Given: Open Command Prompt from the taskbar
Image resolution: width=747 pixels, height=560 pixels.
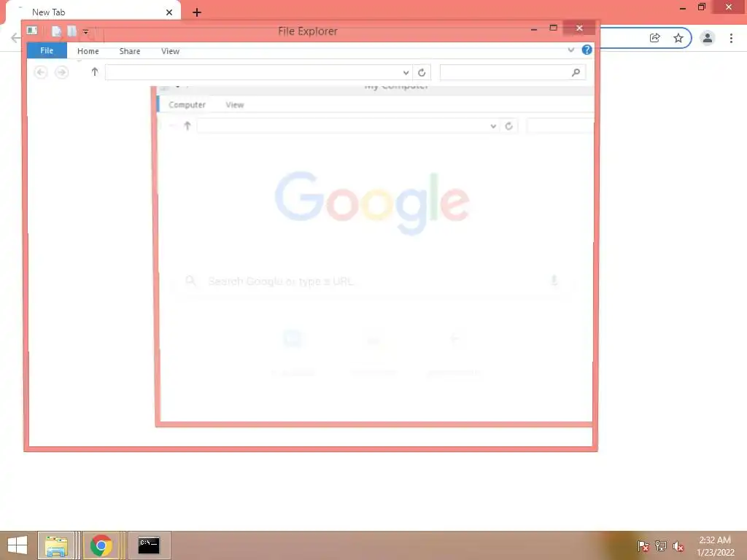Looking at the screenshot, I should tap(149, 545).
